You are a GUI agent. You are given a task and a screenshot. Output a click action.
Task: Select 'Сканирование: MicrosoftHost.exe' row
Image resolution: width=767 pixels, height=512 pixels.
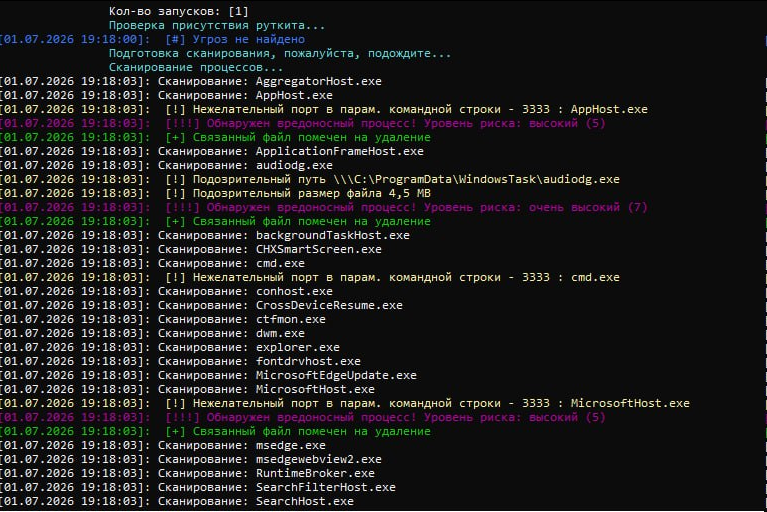coord(187,389)
